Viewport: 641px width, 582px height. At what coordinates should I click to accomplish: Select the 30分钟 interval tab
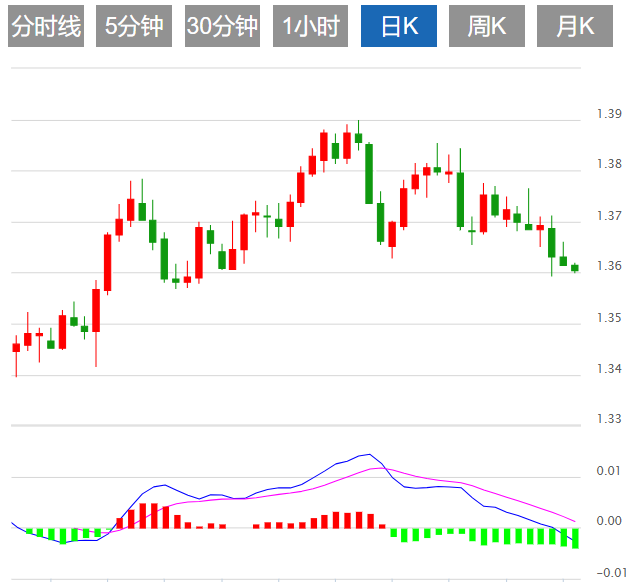[x=222, y=26]
